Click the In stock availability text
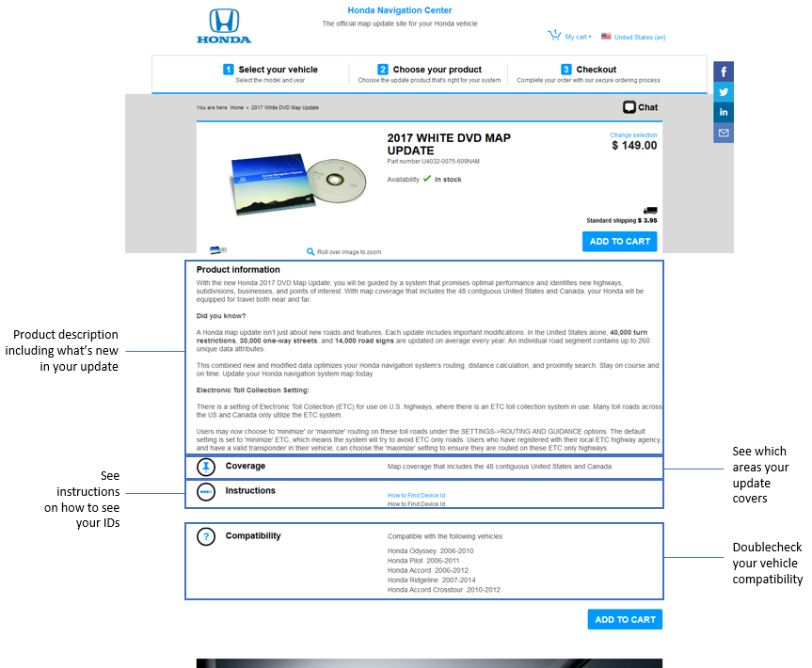Screen dimensions: 812x668 (x=448, y=179)
